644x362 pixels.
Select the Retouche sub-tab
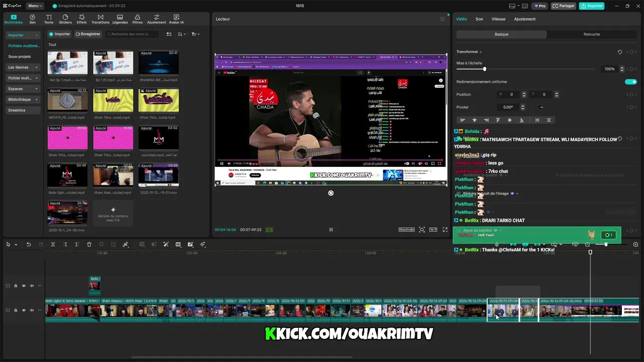pyautogui.click(x=592, y=34)
